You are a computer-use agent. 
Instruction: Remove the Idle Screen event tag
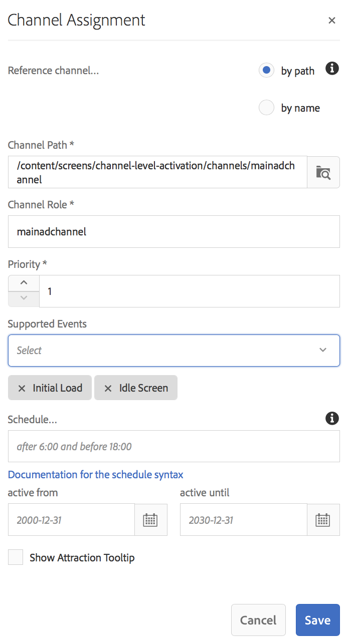pos(108,388)
